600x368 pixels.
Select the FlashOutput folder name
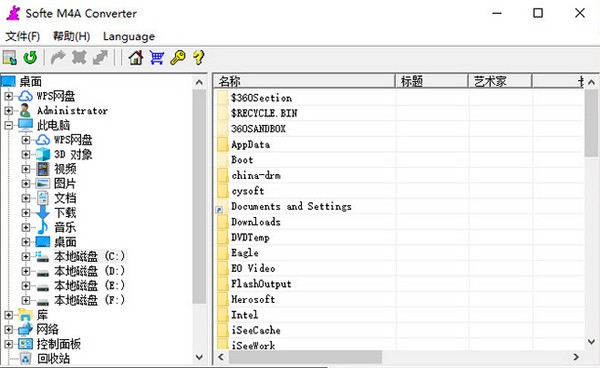261,284
